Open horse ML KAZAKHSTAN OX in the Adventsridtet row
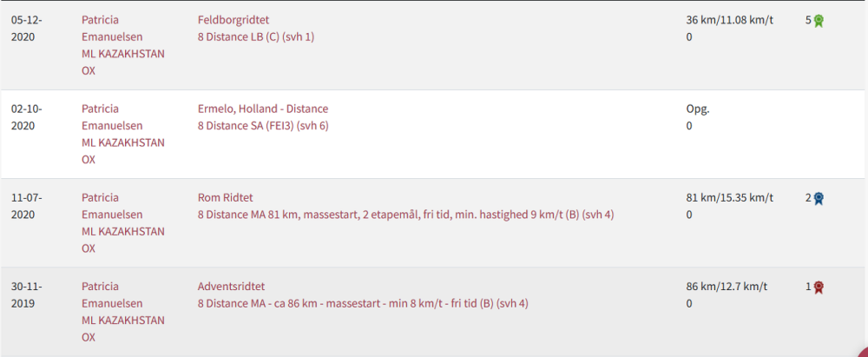 [123, 328]
